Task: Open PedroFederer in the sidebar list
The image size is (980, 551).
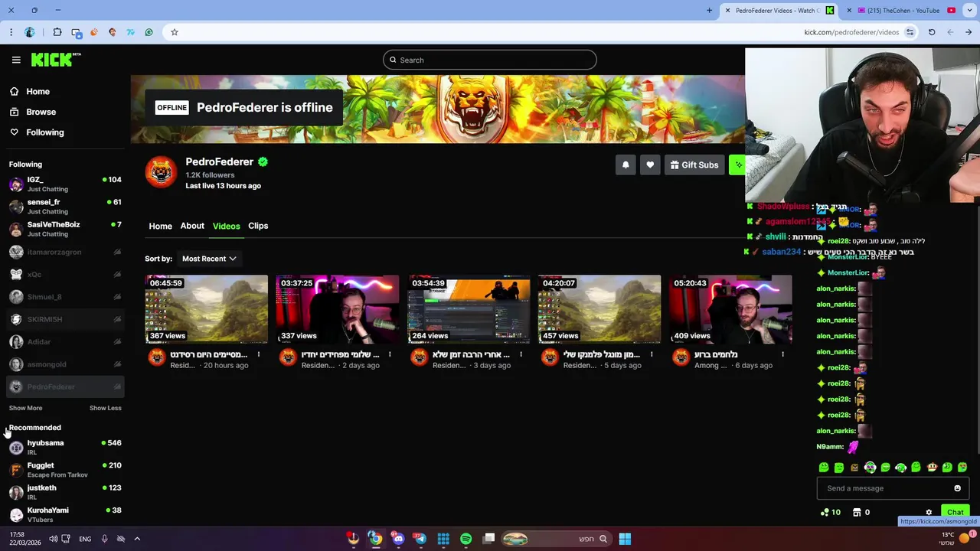Action: coord(65,386)
